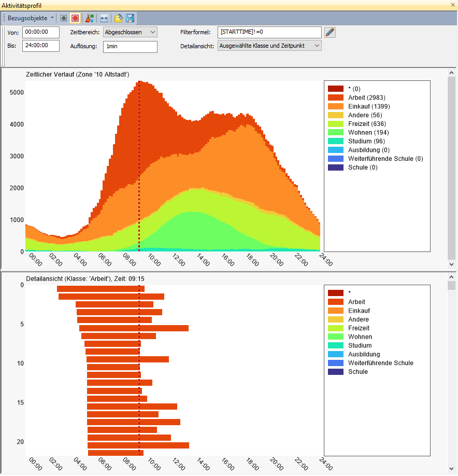The width and height of the screenshot is (458, 476).
Task: Click the Arbeit (2983) swatch in upper legend
Action: click(335, 97)
